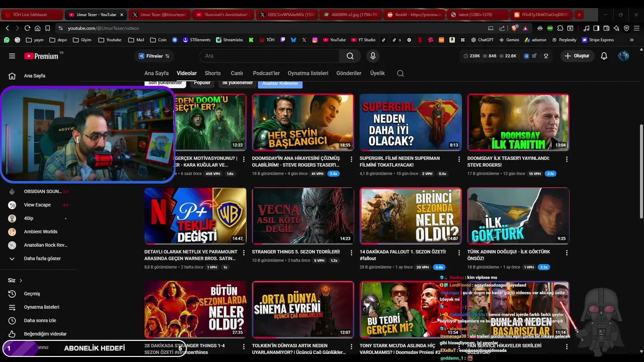
Task: Open the Ambient Worlds subscription channel
Action: click(40, 232)
